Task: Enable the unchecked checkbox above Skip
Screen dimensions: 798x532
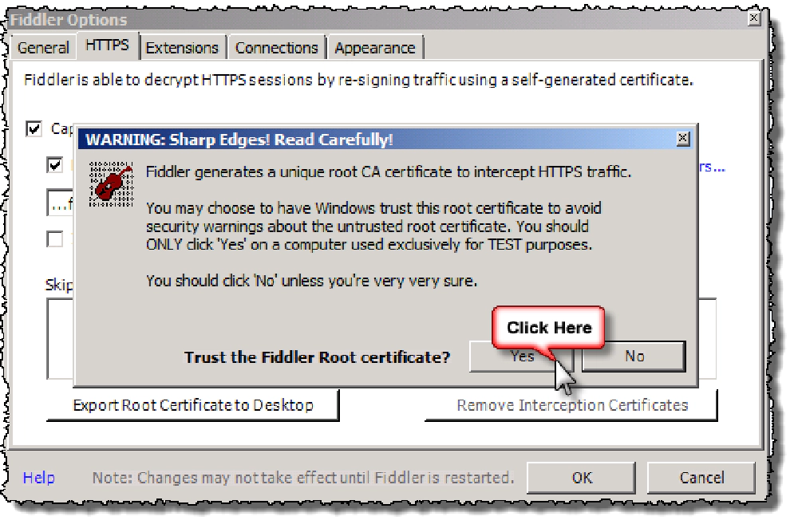Action: point(54,239)
